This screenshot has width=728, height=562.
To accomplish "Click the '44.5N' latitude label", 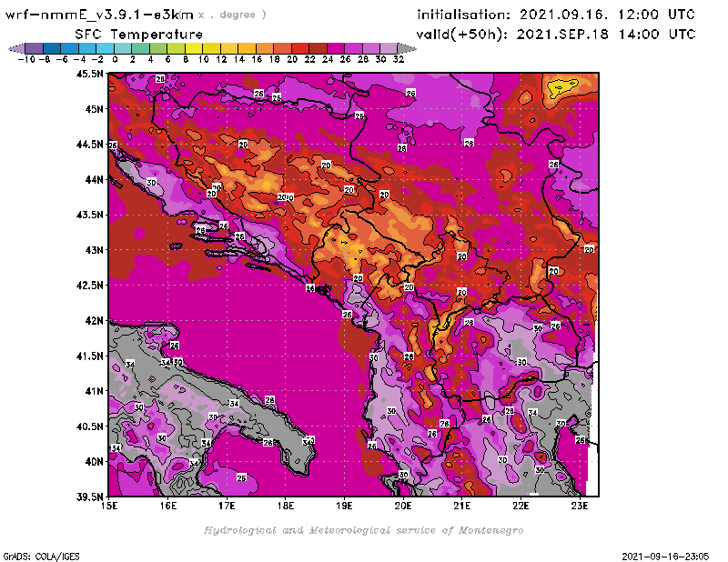I will [89, 145].
